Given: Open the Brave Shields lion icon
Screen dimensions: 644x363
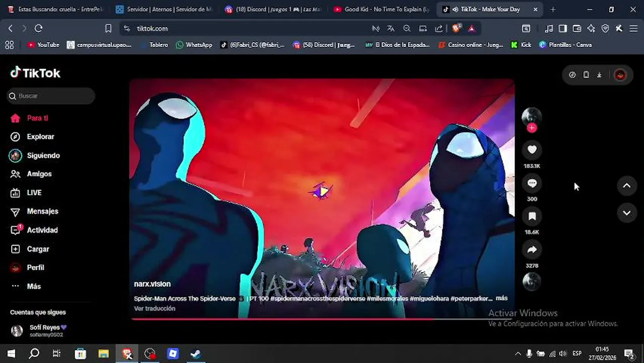Looking at the screenshot, I should click(456, 29).
